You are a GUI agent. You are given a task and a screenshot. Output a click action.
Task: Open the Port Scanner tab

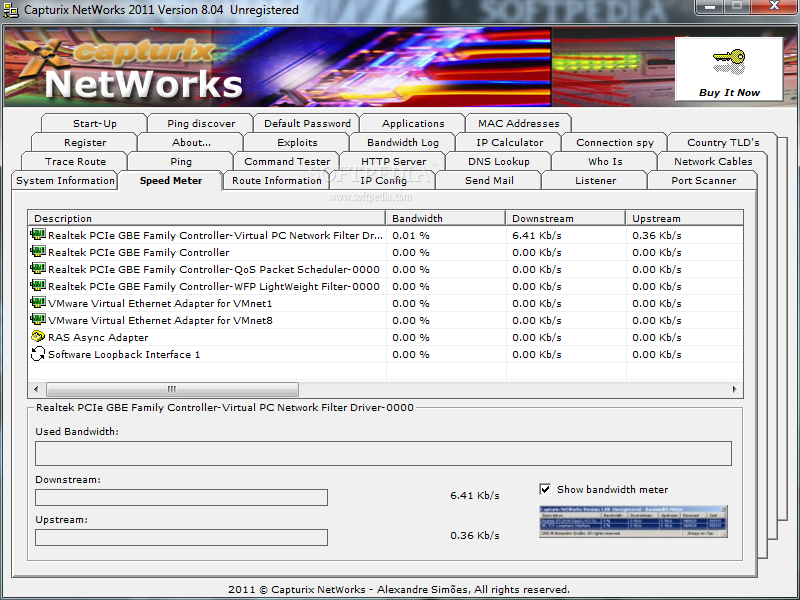coord(703,181)
